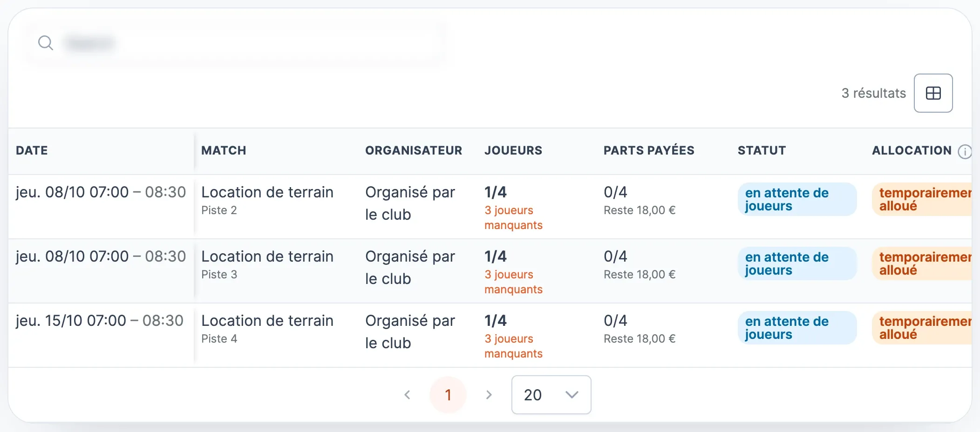Click Reste 18,00 € in Piste 4 row
980x432 pixels.
(640, 339)
